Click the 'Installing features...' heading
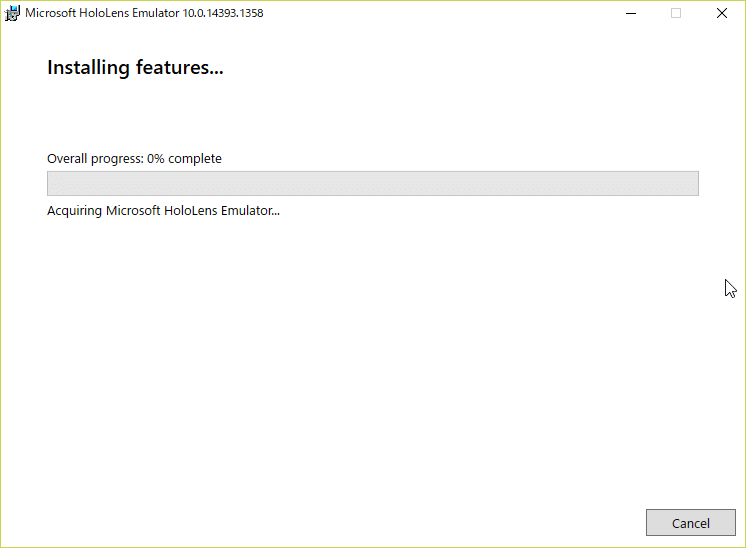746x548 pixels. 135,68
